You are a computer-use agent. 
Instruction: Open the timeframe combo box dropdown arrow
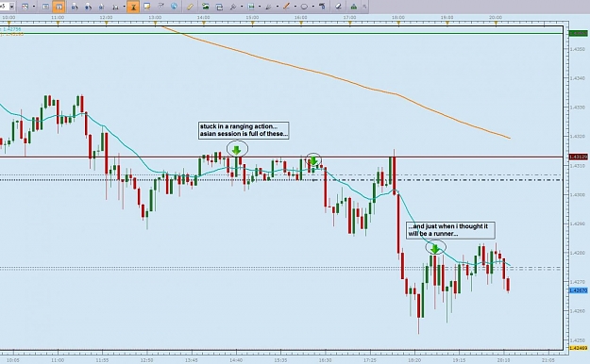coord(11,7)
